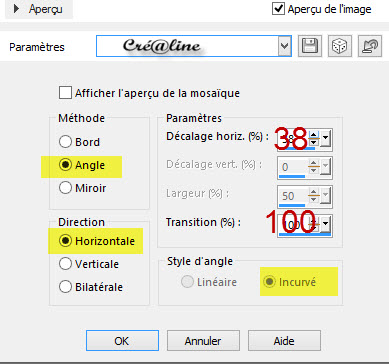Open the Décalage horiz. slider popup arrow
The image size is (389, 364).
pyautogui.click(x=325, y=137)
